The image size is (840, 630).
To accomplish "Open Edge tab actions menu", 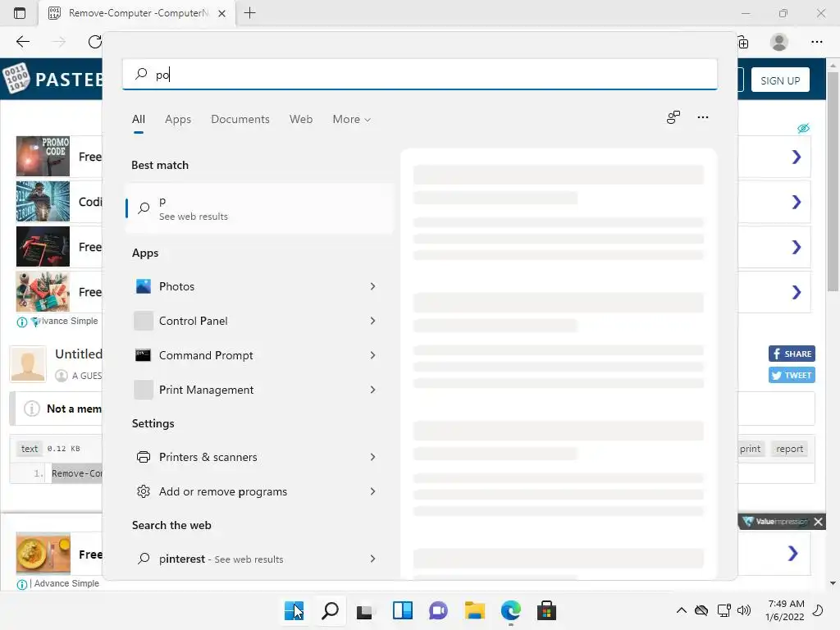I will coord(20,13).
